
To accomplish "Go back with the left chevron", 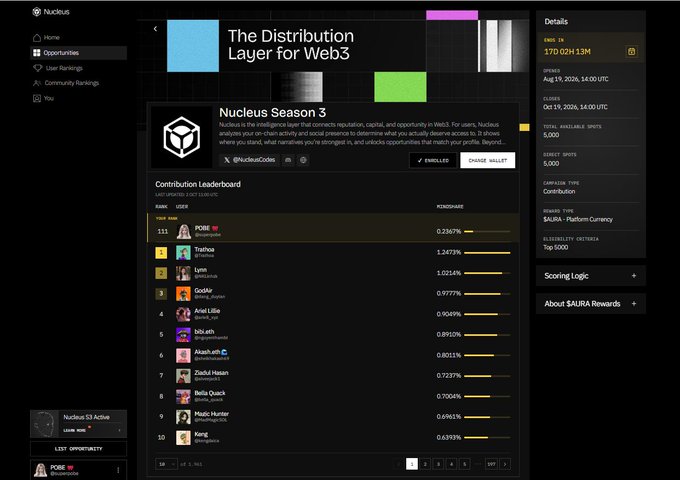I will pos(155,29).
